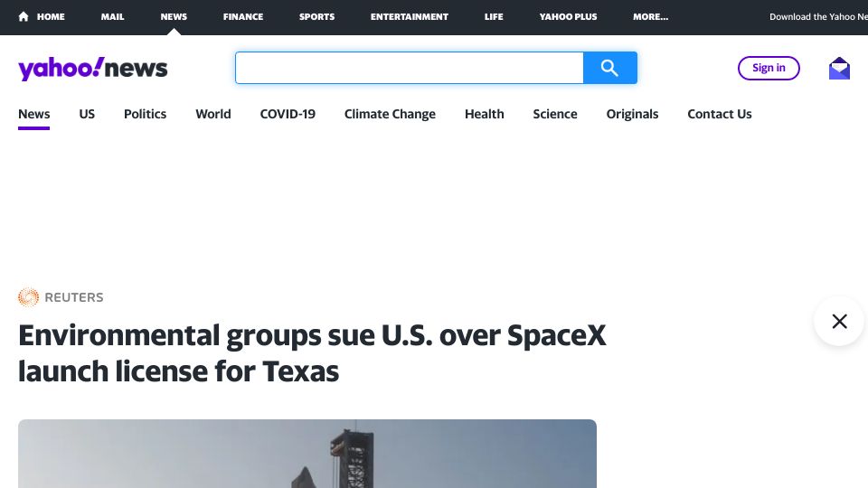Open Finance in the top bar
This screenshot has width=868, height=488.
click(243, 16)
